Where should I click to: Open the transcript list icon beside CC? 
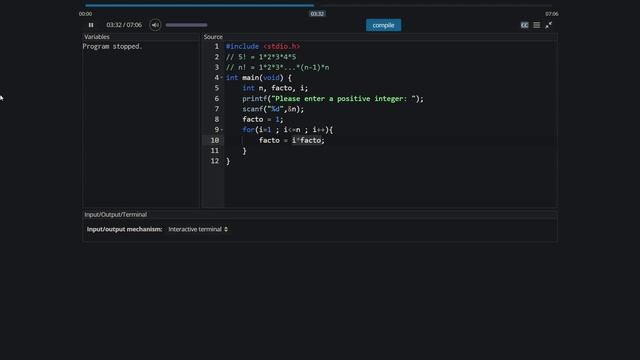[537, 25]
